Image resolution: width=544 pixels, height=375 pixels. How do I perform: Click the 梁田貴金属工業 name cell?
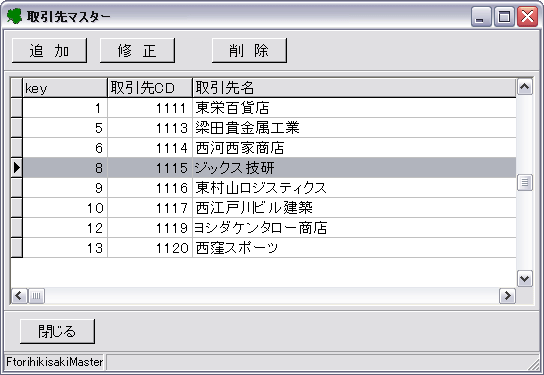pyautogui.click(x=354, y=128)
